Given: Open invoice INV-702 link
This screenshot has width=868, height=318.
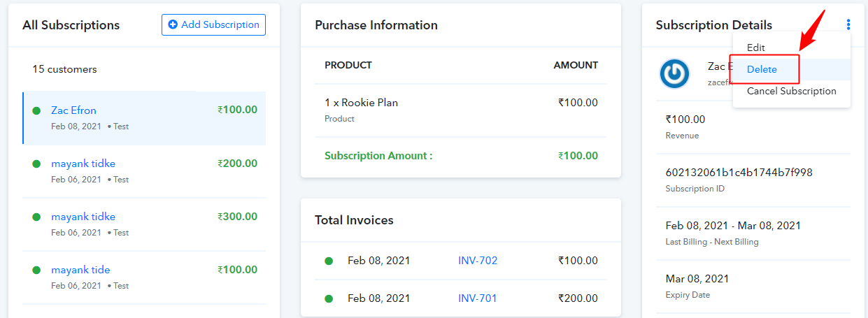Looking at the screenshot, I should click(x=478, y=261).
